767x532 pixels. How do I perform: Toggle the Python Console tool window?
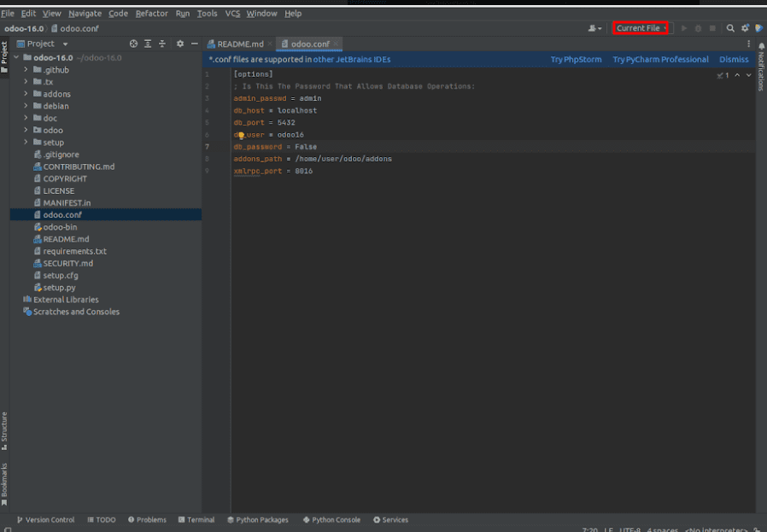coord(331,520)
